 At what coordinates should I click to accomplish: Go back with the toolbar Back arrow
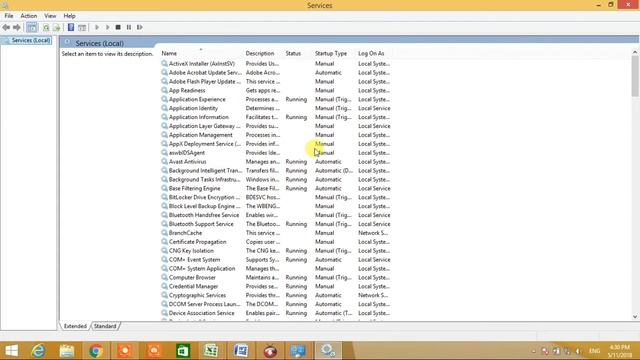6,27
